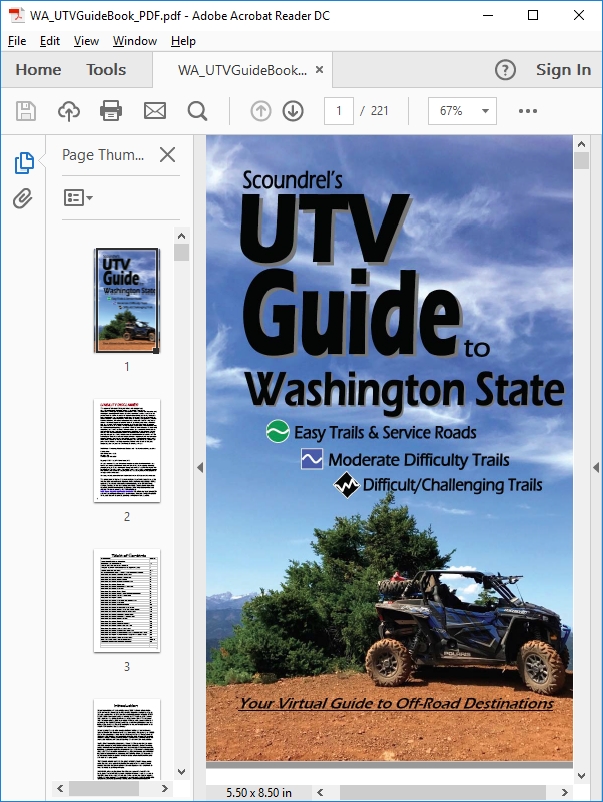Open the File menu
603x802 pixels.
pyautogui.click(x=17, y=41)
